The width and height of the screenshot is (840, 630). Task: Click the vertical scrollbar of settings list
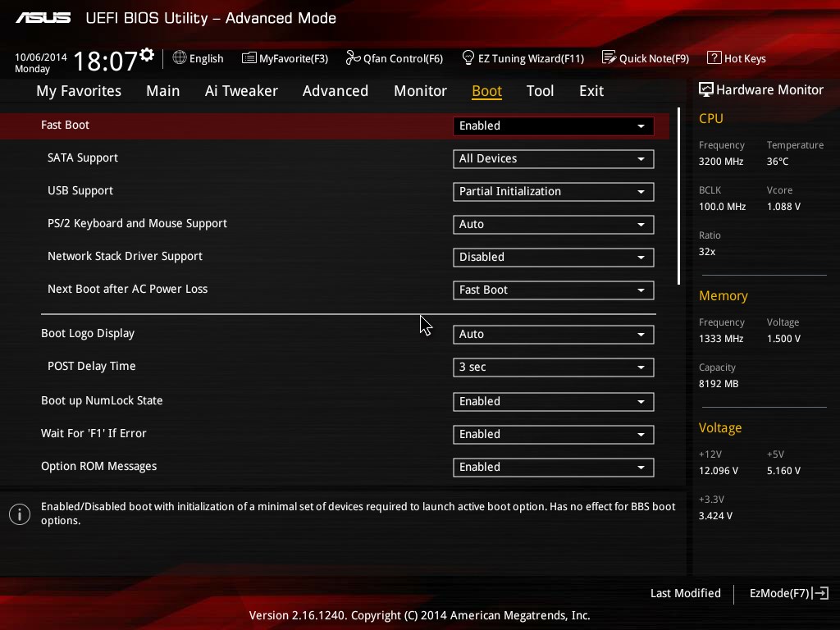[x=678, y=196]
